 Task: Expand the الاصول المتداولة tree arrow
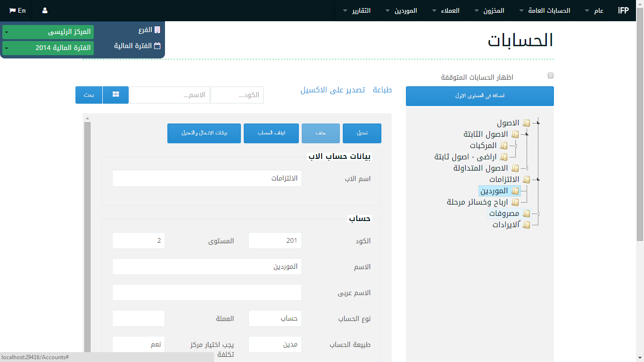[x=527, y=169]
